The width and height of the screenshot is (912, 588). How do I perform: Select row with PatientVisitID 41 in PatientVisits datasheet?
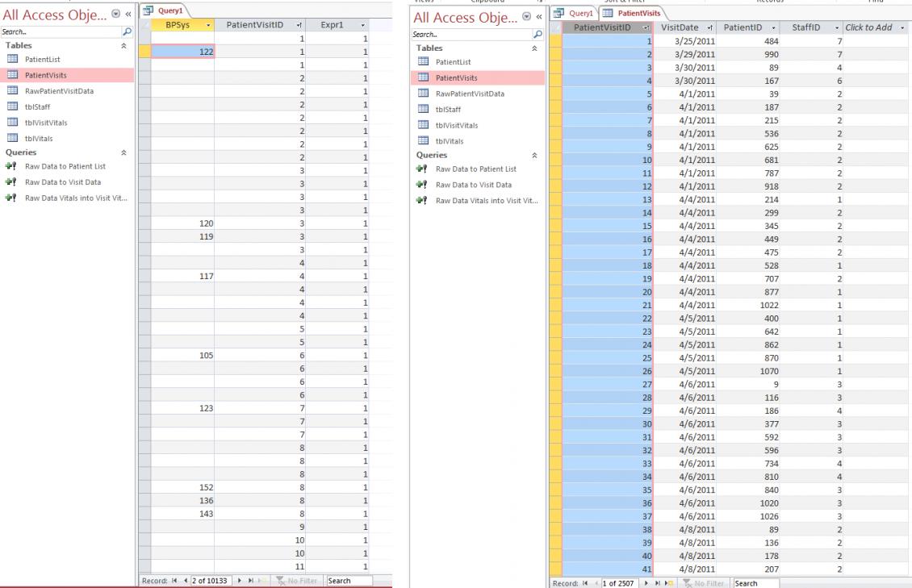[x=555, y=569]
